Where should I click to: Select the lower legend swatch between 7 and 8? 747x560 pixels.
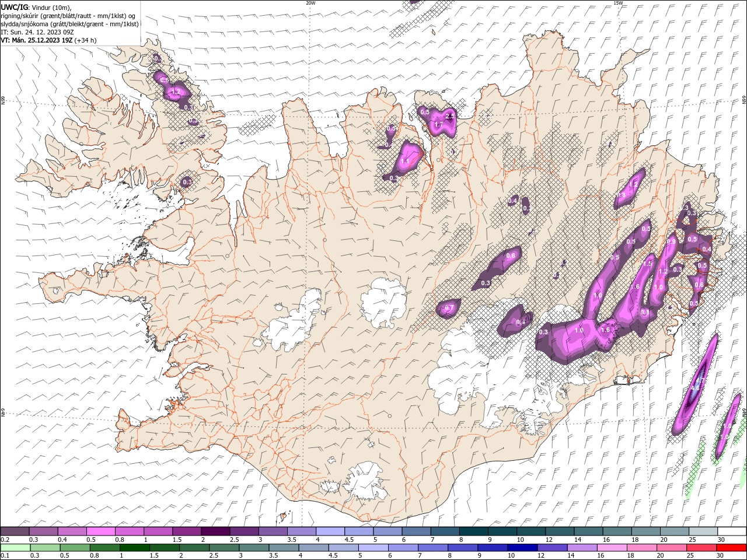(432, 547)
